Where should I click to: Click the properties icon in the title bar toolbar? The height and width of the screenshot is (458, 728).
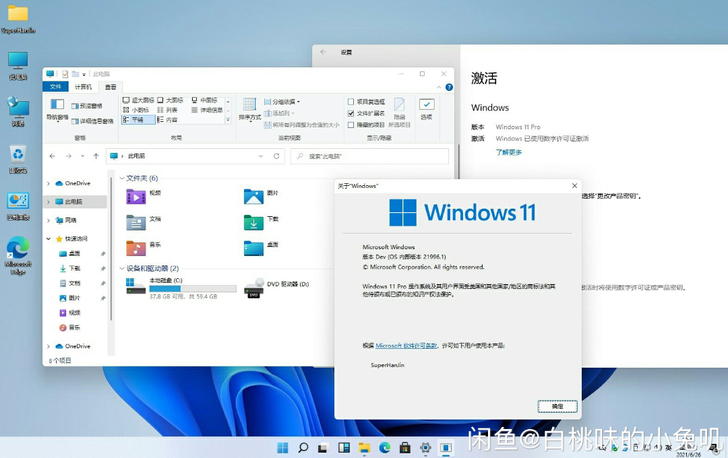pos(65,74)
